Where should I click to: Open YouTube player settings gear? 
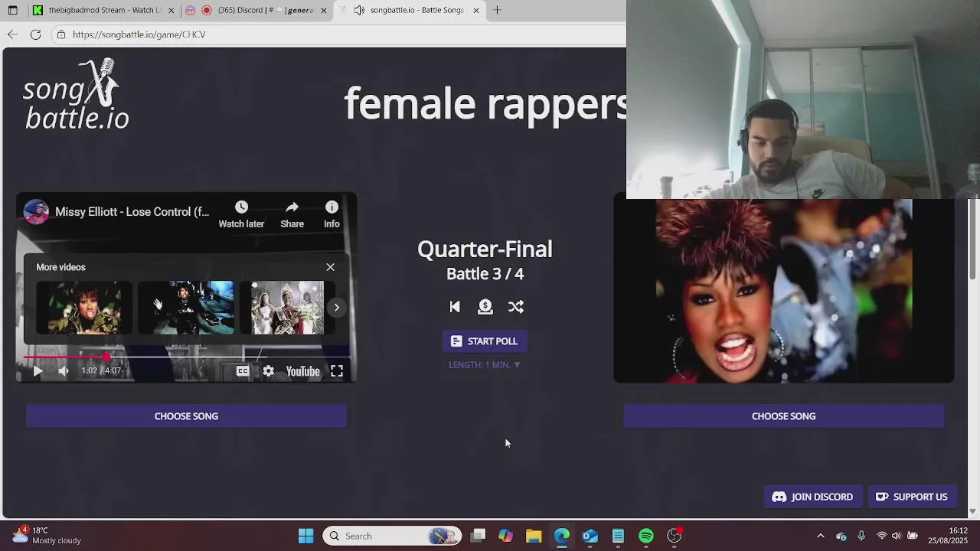(x=268, y=371)
